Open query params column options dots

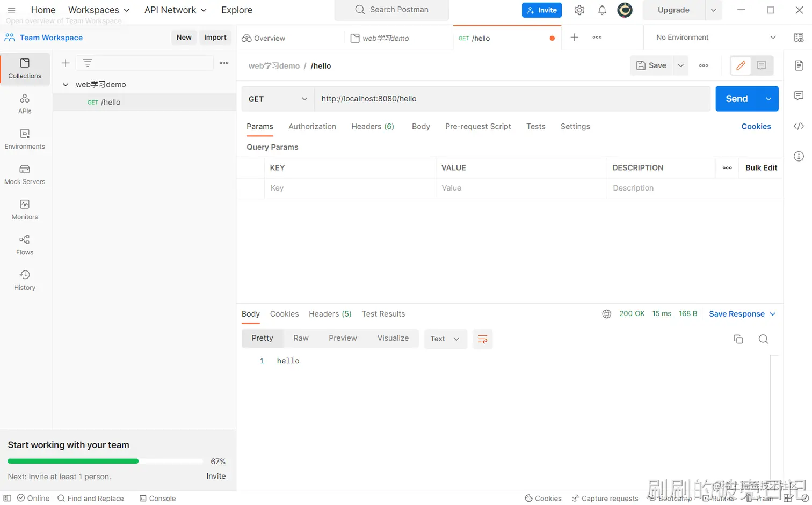pyautogui.click(x=727, y=168)
